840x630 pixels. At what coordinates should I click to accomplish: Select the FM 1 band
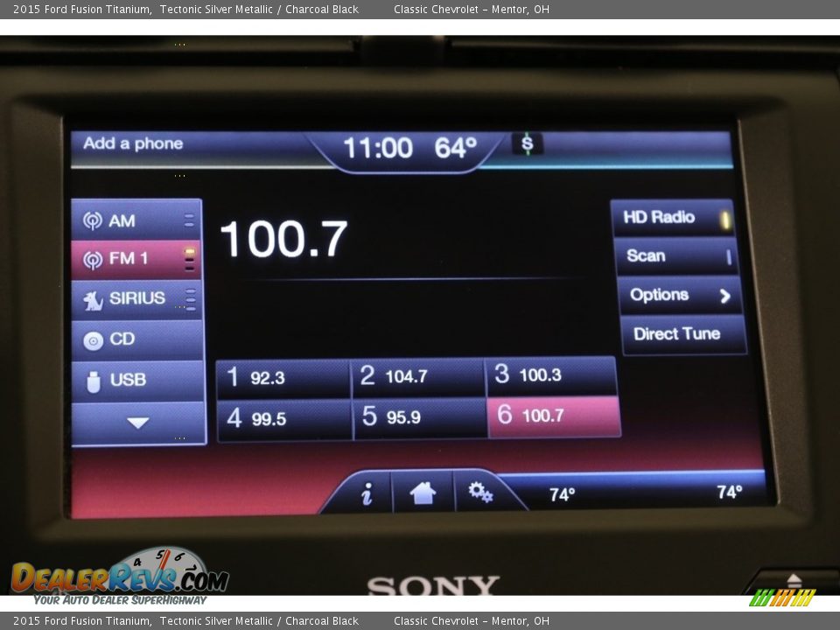137,260
